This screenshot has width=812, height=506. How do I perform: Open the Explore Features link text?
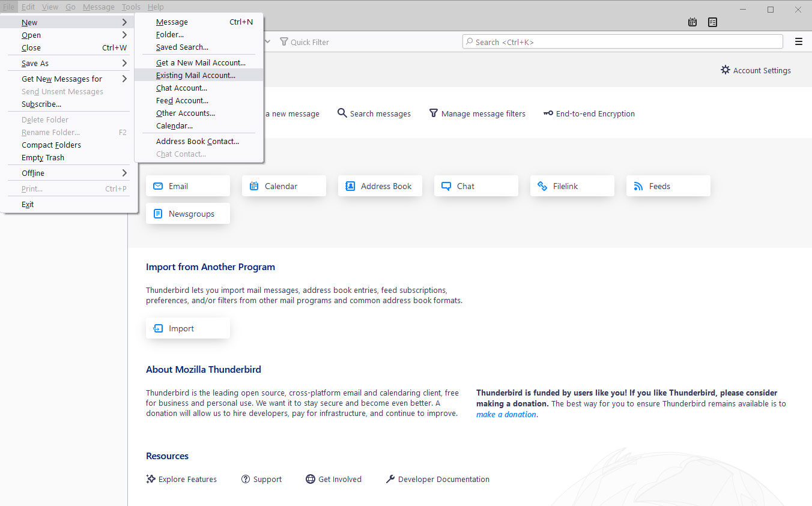tap(187, 479)
